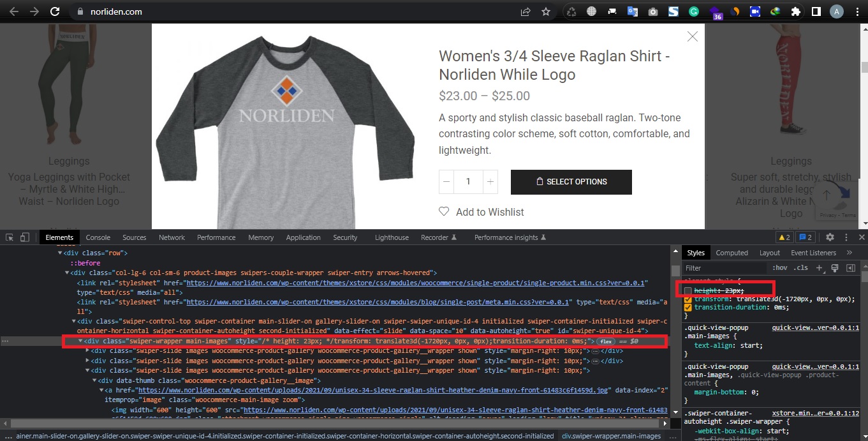This screenshot has height=441, width=868.
Task: Expand the first swiper-slide images node
Action: (x=88, y=351)
